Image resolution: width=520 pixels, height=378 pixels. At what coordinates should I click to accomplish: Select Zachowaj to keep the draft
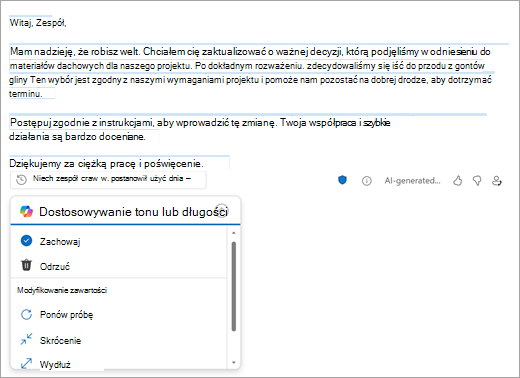pos(119,241)
